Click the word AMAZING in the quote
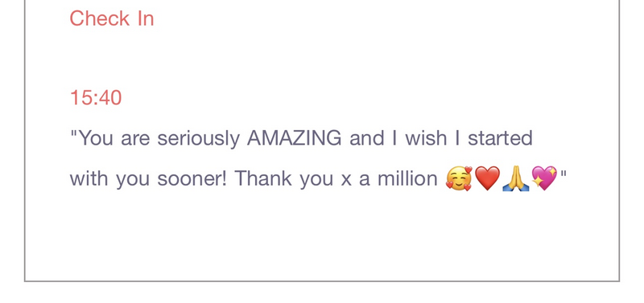644x303 pixels. pos(294,138)
